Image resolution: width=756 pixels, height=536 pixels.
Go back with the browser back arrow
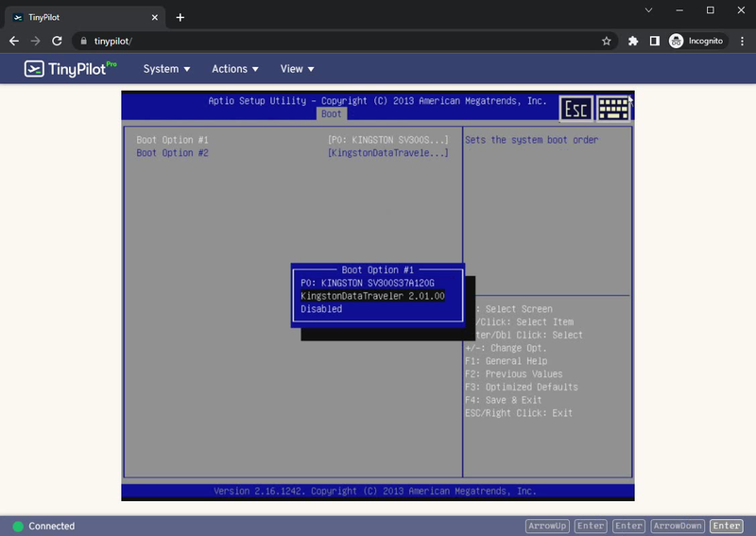point(14,41)
